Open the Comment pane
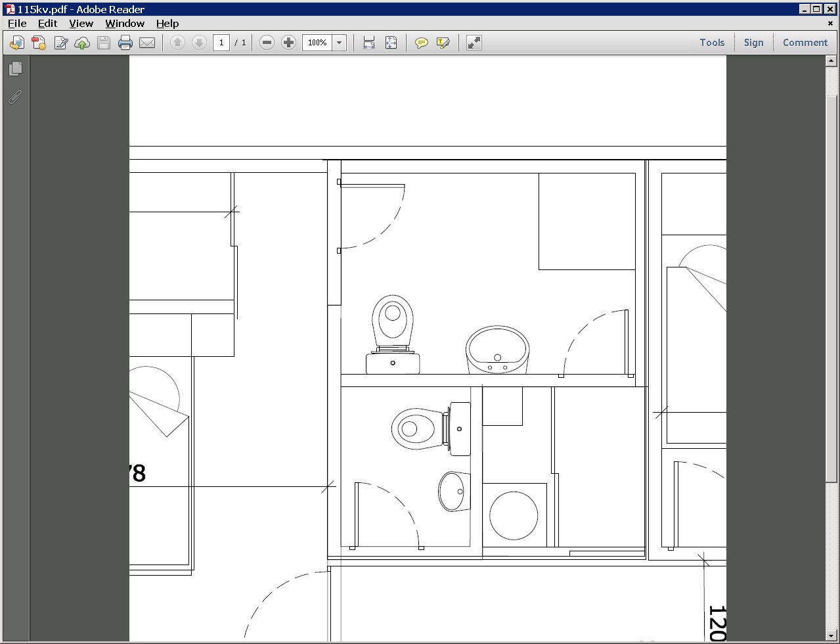Screen dimensions: 840x644 coord(805,43)
